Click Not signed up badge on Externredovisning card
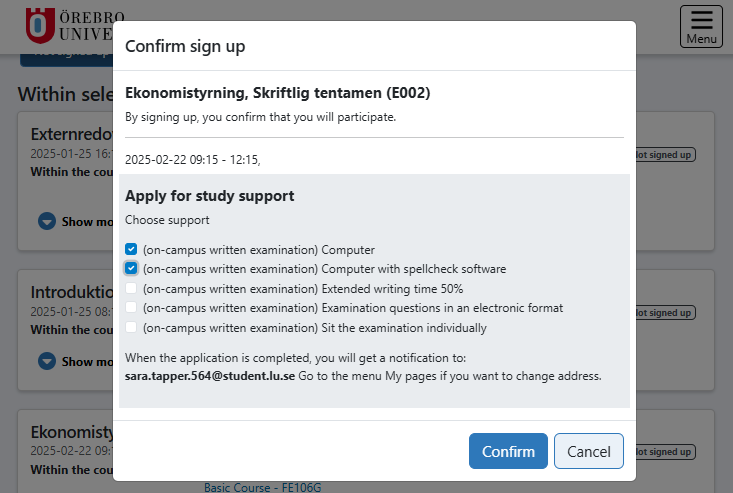The width and height of the screenshot is (733, 493). click(x=665, y=154)
